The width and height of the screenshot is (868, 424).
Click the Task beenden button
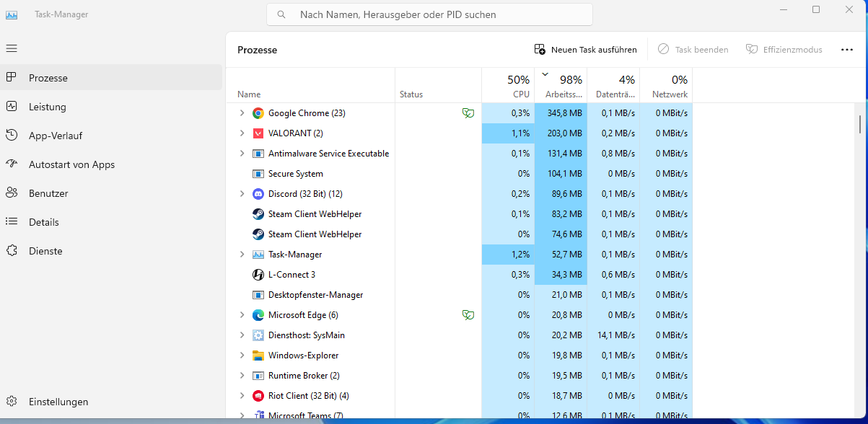click(693, 50)
